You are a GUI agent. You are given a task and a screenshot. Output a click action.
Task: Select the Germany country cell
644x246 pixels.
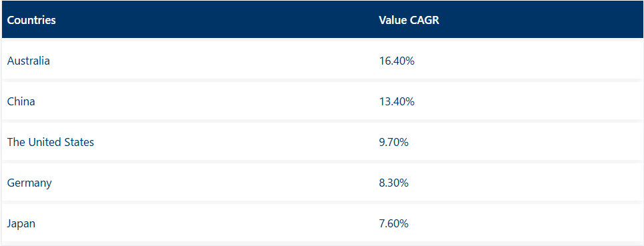pos(29,183)
